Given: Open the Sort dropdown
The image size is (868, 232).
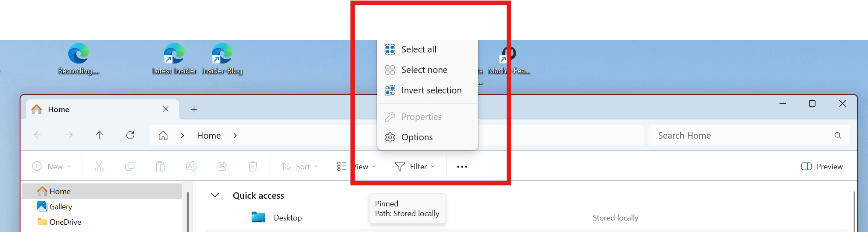Looking at the screenshot, I should [299, 167].
